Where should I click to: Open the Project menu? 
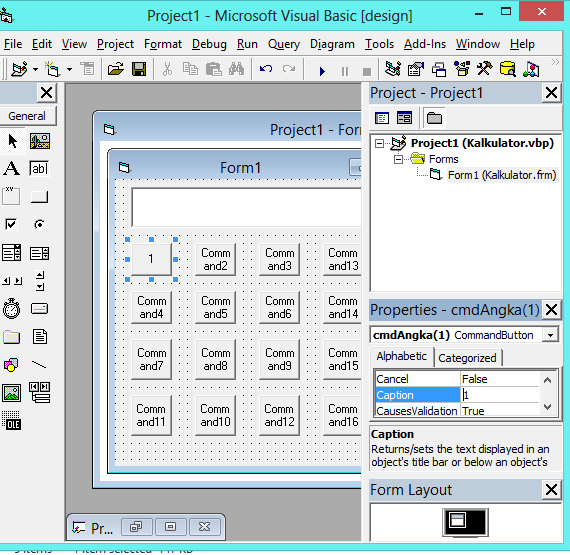click(x=115, y=44)
